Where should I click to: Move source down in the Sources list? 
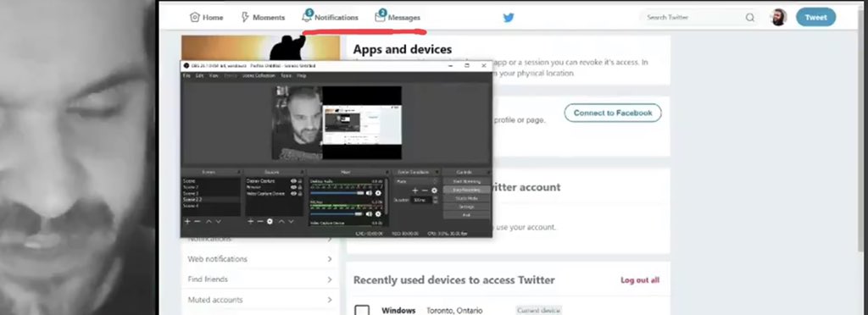tap(292, 222)
